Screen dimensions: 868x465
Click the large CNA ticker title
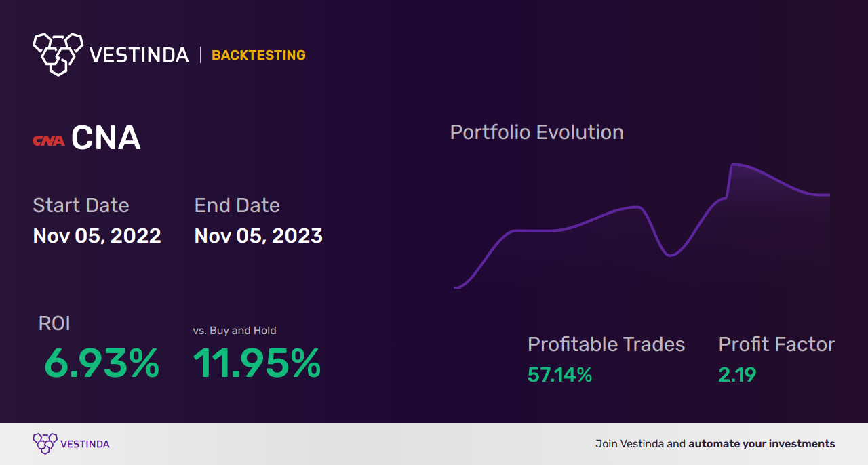point(106,139)
